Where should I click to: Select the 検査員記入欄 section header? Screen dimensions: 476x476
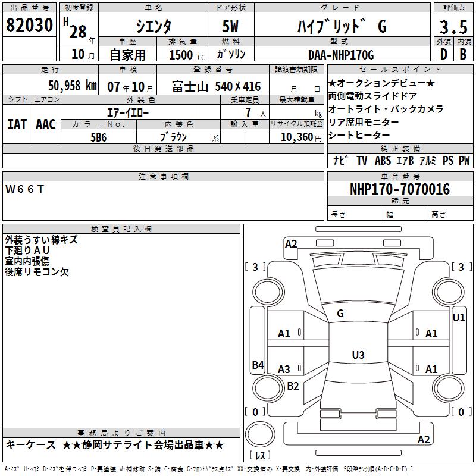(x=121, y=229)
